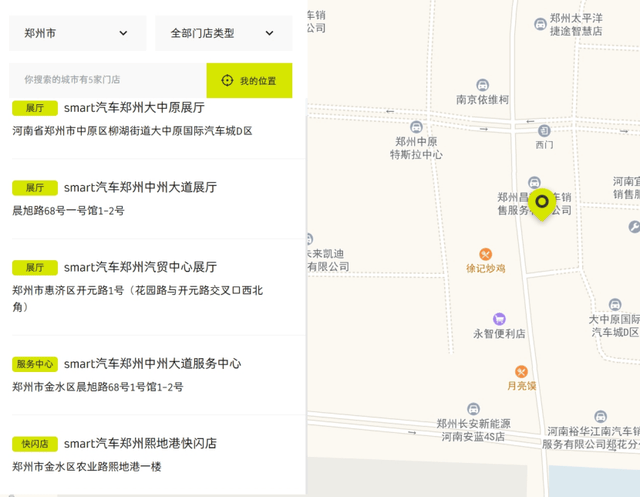Image resolution: width=640 pixels, height=497 pixels.
Task: Click the 大中原国际汽车城D区 building icon
Action: pyautogui.click(x=614, y=304)
